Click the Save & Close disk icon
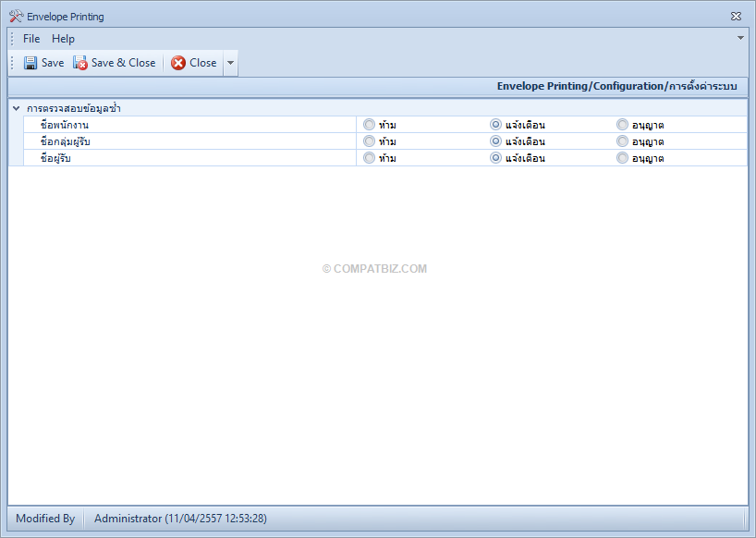Screen dimensions: 756x538 [x=80, y=63]
